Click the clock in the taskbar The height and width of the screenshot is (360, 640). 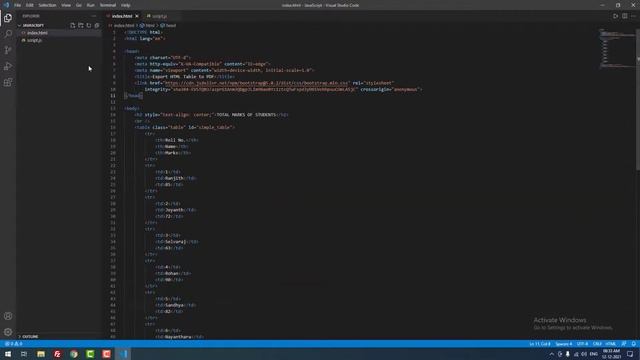tap(611, 354)
